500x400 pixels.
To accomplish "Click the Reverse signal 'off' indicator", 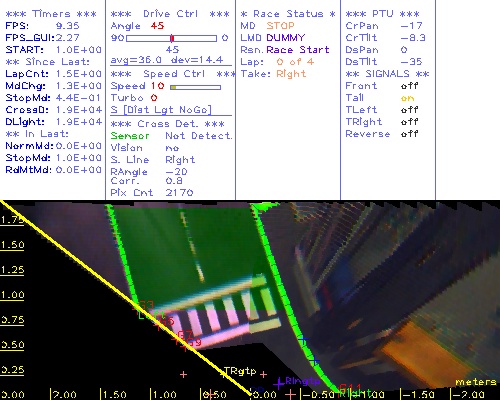I will pos(409,134).
